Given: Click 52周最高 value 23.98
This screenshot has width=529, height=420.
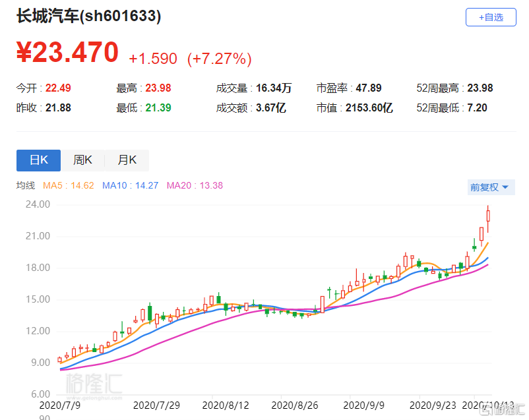Looking at the screenshot, I should click(x=480, y=88).
